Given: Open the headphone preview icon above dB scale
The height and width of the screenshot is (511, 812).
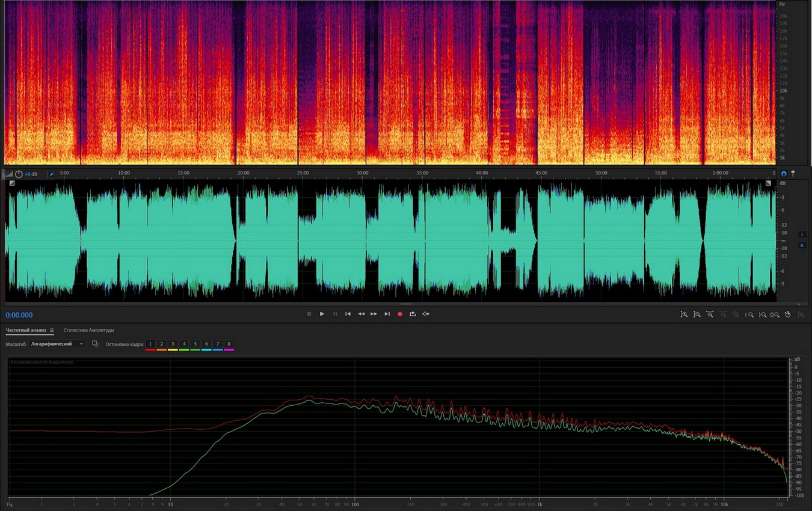Looking at the screenshot, I should pos(784,173).
